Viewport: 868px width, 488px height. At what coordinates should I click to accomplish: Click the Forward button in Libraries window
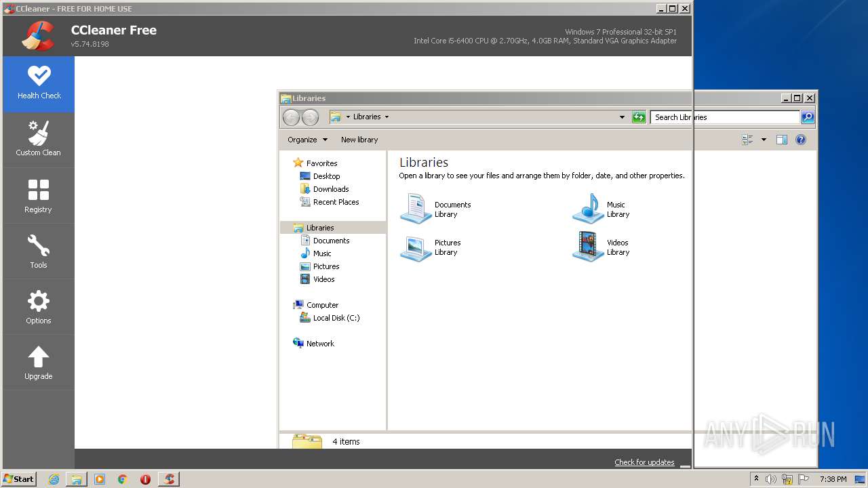coord(310,117)
